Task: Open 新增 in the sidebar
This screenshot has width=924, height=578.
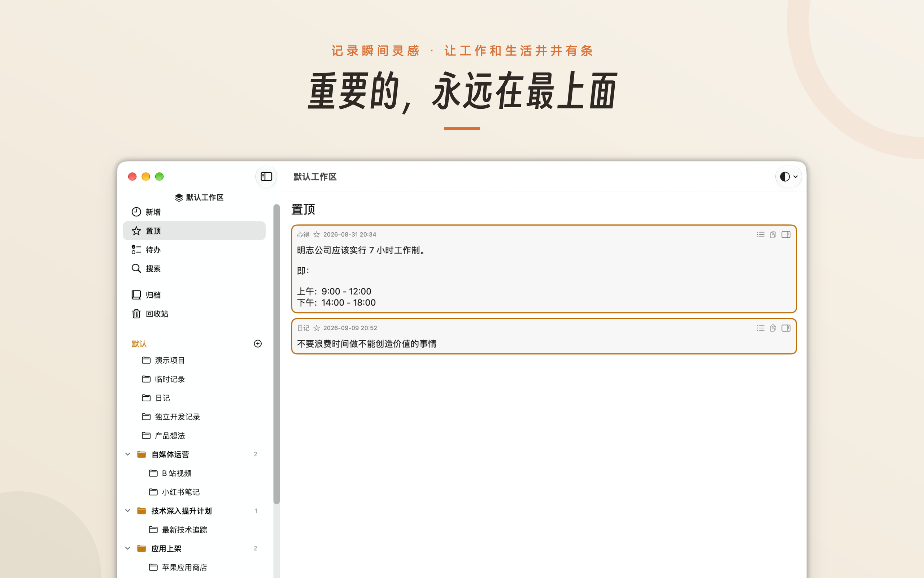Action: [194, 212]
